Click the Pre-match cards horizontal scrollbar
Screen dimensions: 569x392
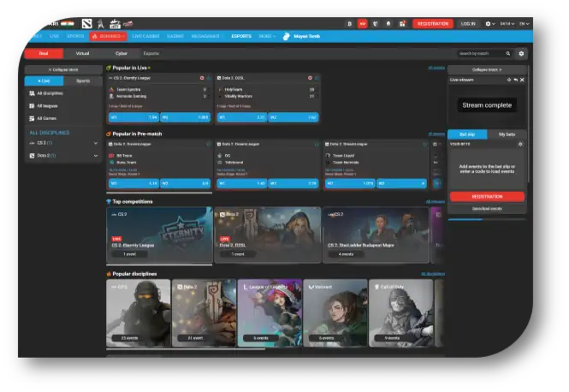[159, 193]
